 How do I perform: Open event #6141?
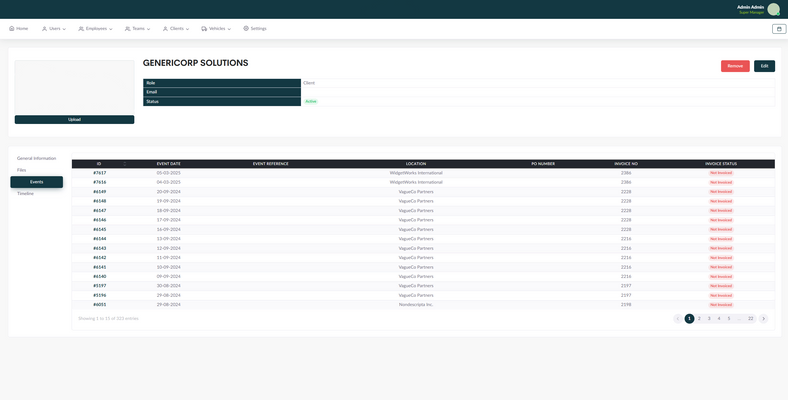tap(100, 267)
